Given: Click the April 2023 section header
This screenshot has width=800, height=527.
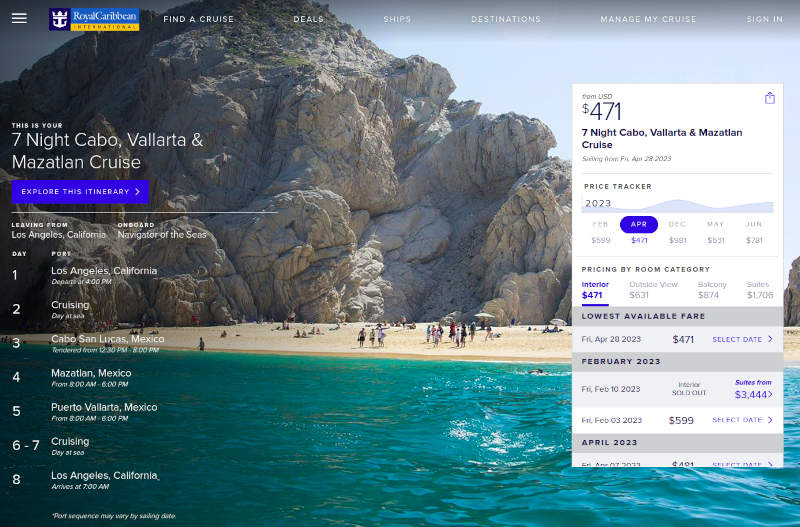Looking at the screenshot, I should 678,443.
